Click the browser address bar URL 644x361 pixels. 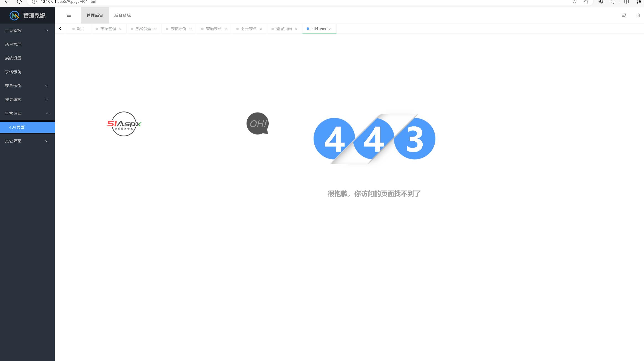coord(68,2)
